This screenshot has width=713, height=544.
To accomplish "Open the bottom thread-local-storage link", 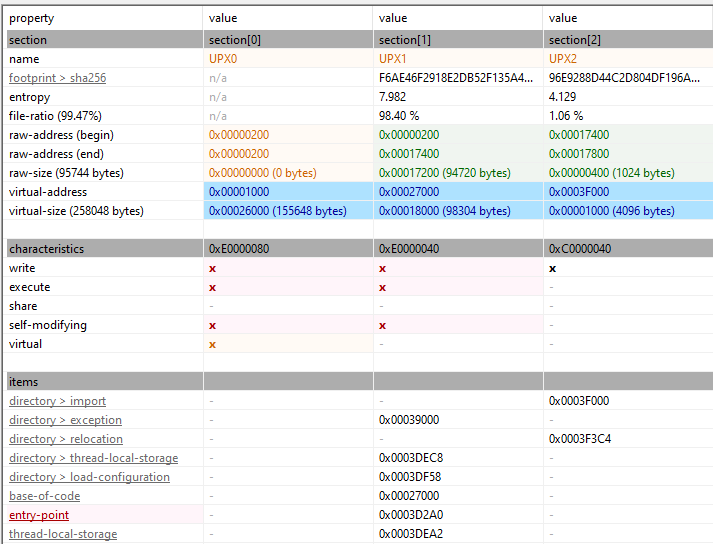I will pos(63,534).
